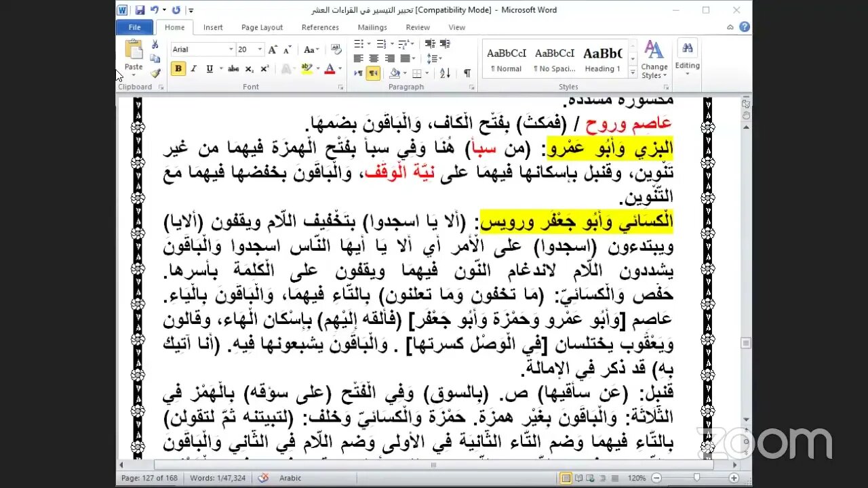Toggle Bold formatting
868x488 pixels.
(178, 68)
